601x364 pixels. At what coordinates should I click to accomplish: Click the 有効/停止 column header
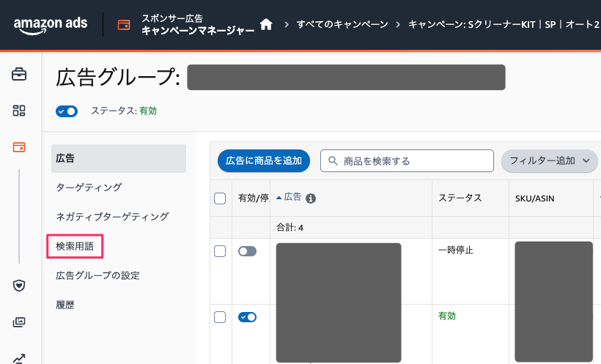pos(254,198)
